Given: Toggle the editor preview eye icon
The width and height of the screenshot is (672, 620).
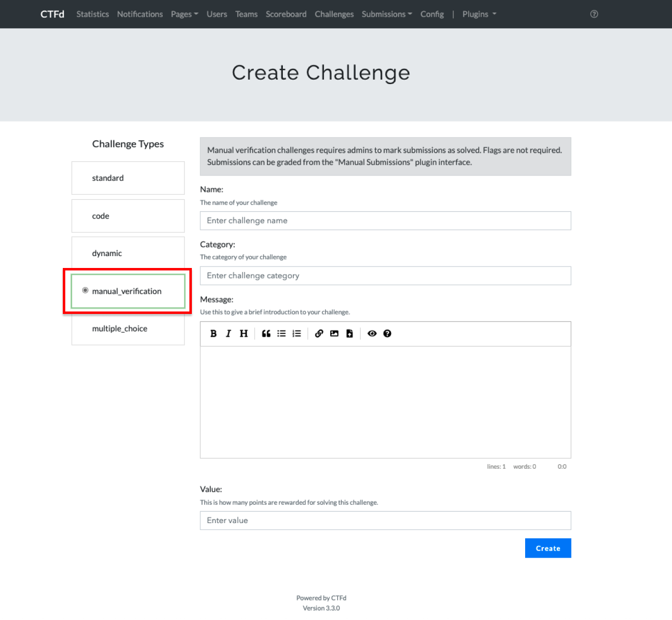Looking at the screenshot, I should 372,334.
